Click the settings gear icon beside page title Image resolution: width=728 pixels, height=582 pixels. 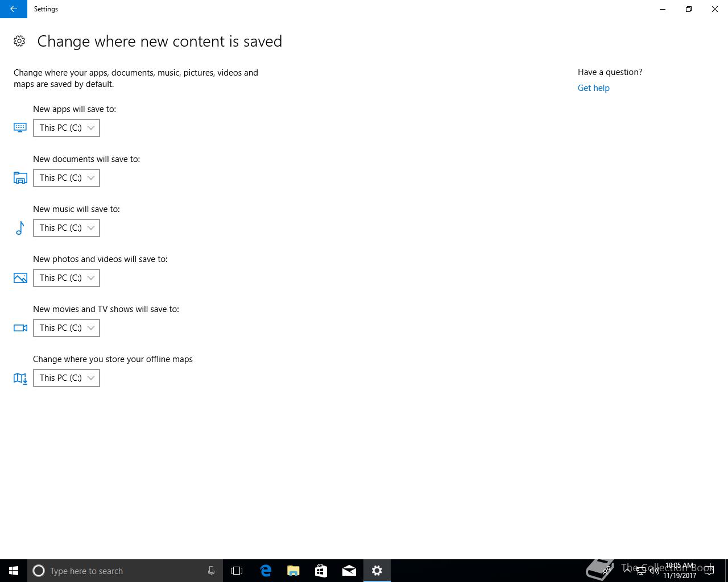[19, 41]
